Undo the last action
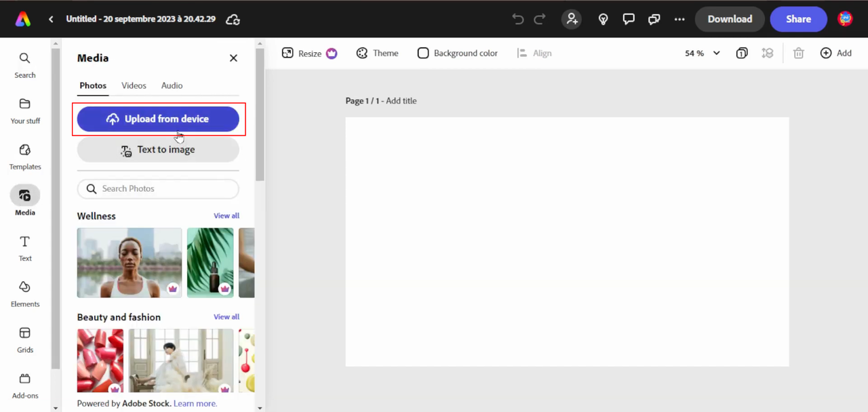This screenshot has width=868, height=412. 518,19
